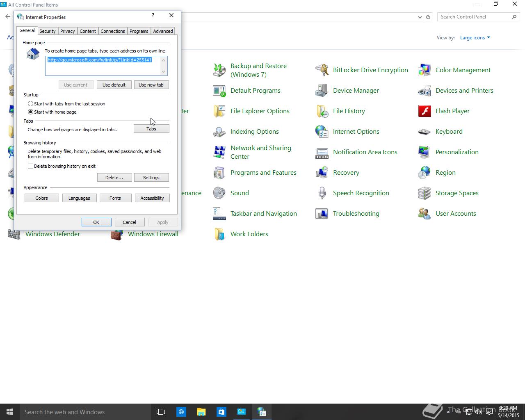Open the Storage Spaces icon
The width and height of the screenshot is (525, 420).
coord(425,193)
